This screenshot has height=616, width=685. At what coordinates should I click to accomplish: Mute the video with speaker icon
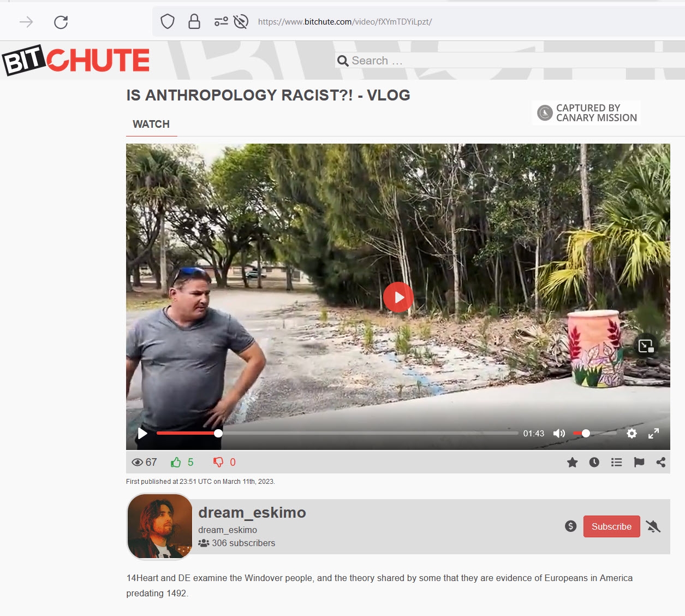click(559, 434)
